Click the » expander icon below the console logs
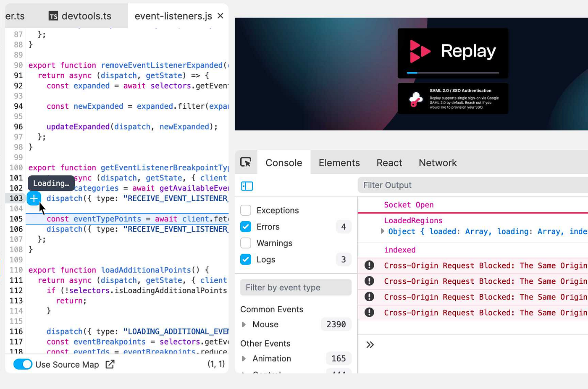This screenshot has width=588, height=389. click(x=370, y=345)
